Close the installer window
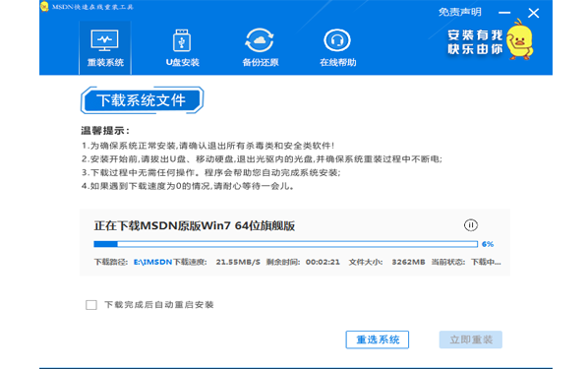 [x=533, y=13]
